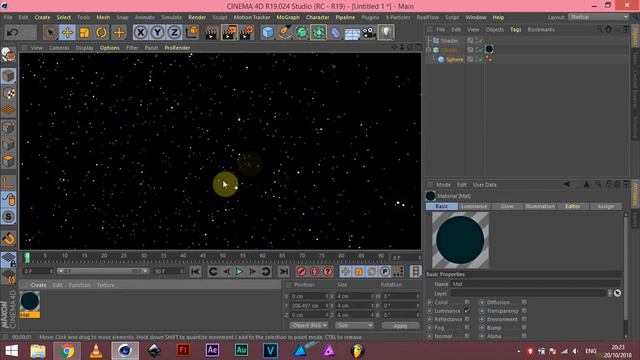Select Model mode cube icon
The height and width of the screenshot is (360, 640).
coord(8,76)
